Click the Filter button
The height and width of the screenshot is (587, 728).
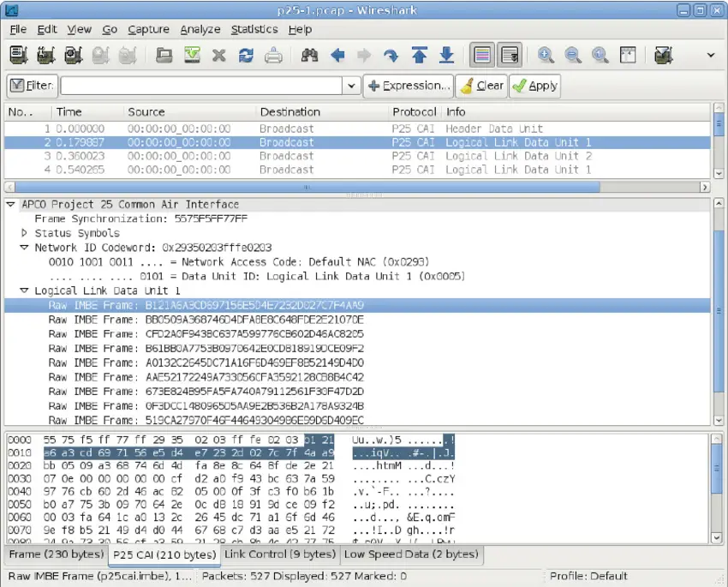click(32, 86)
